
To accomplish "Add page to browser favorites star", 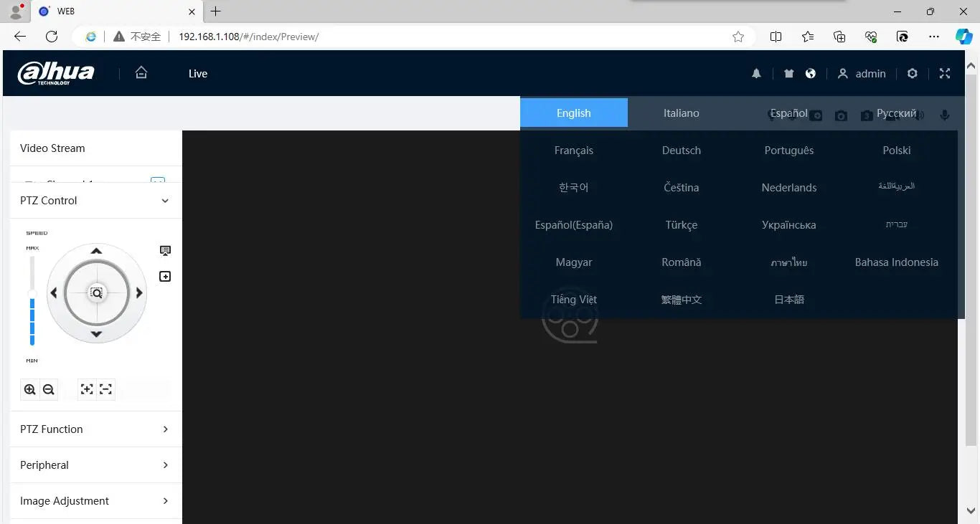I will click(738, 37).
